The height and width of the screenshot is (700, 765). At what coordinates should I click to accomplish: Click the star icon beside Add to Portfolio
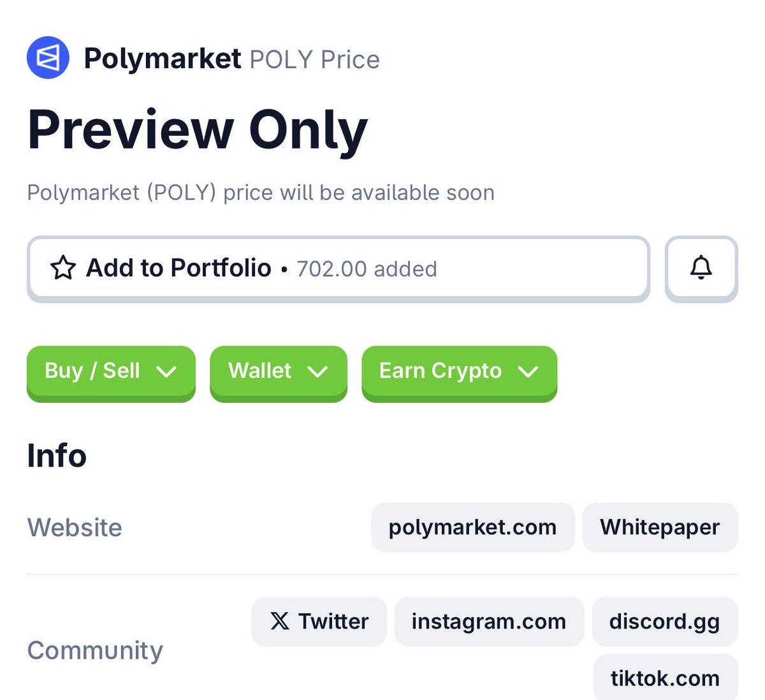click(63, 268)
